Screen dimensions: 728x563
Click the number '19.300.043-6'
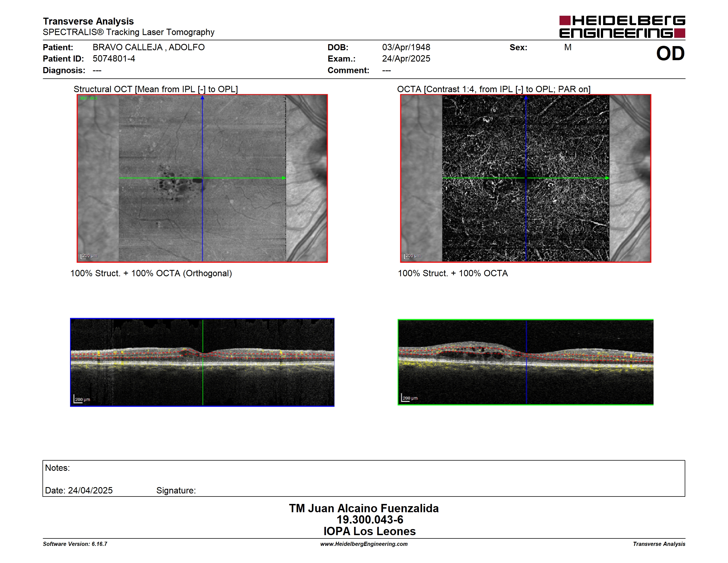(370, 520)
